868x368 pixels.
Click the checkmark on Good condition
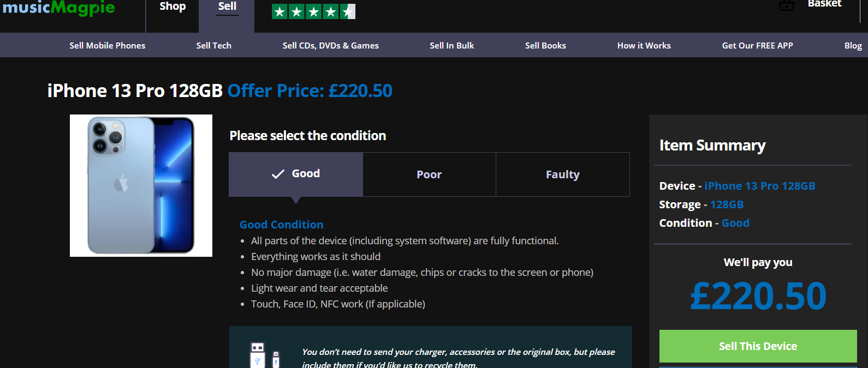(x=278, y=174)
